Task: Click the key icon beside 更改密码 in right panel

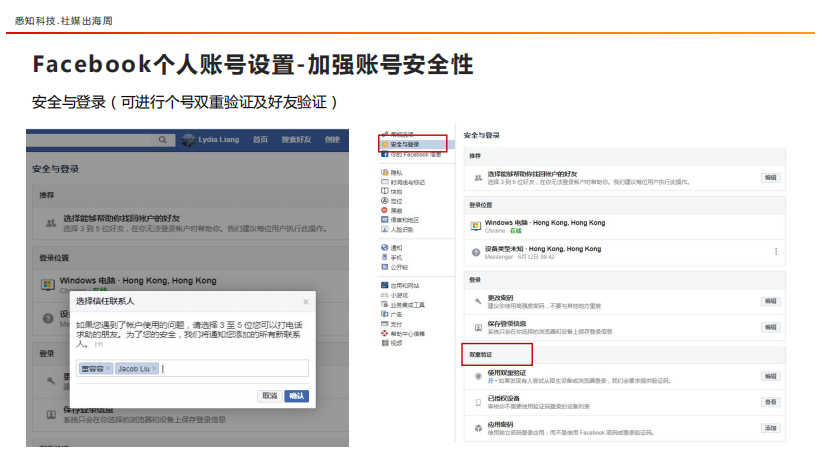Action: tap(478, 301)
